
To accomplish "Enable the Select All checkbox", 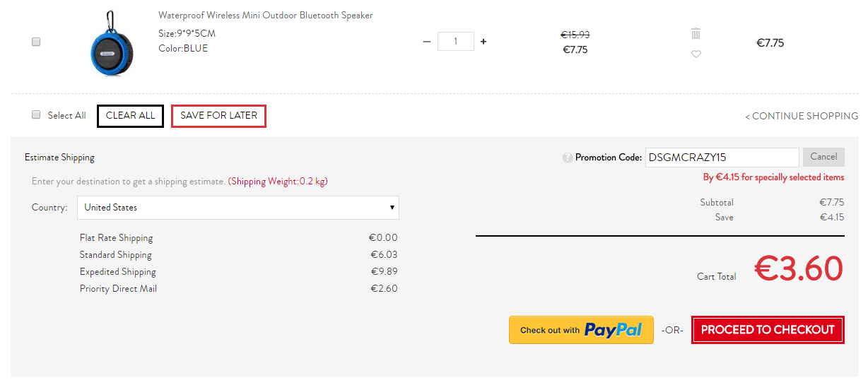I will (x=36, y=115).
